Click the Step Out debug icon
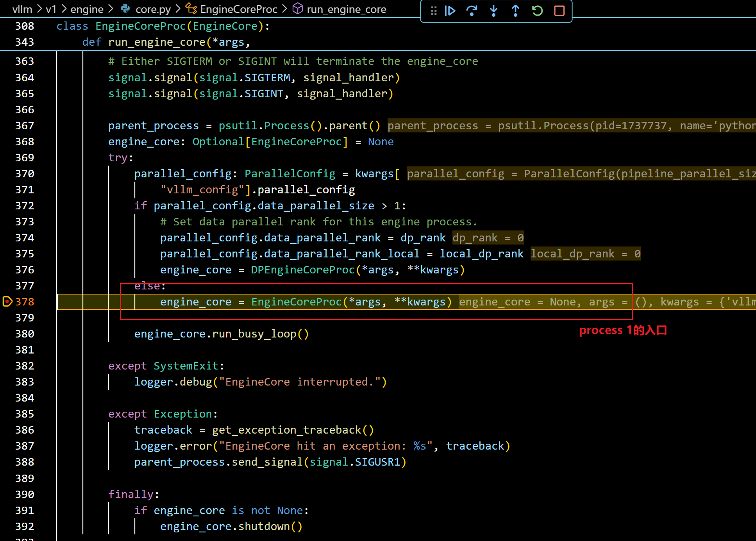The width and height of the screenshot is (756, 541). pos(515,11)
